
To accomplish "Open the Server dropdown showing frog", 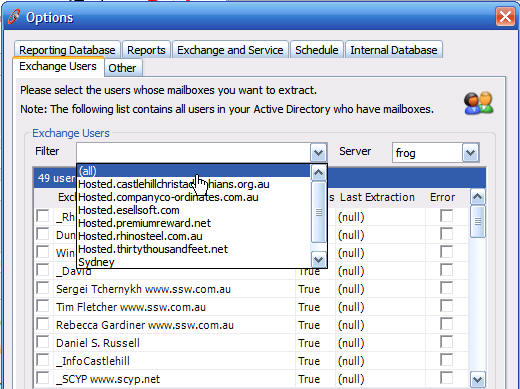I will pos(470,153).
